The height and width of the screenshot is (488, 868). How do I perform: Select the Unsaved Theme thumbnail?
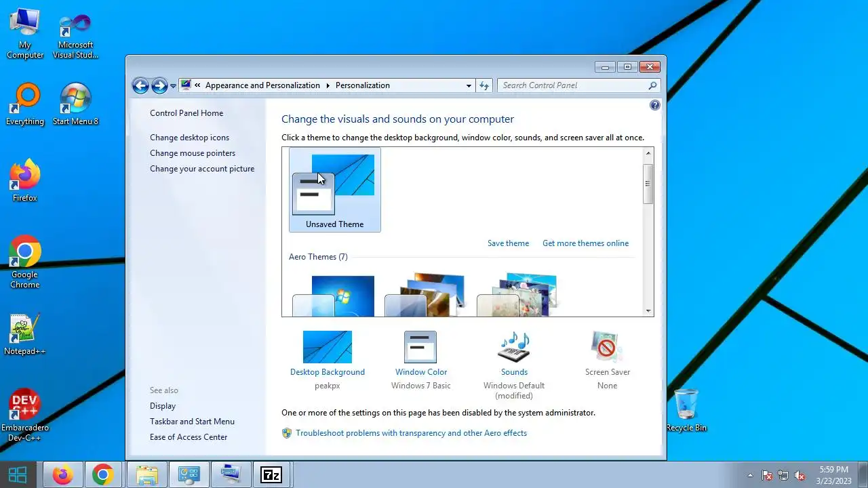334,190
